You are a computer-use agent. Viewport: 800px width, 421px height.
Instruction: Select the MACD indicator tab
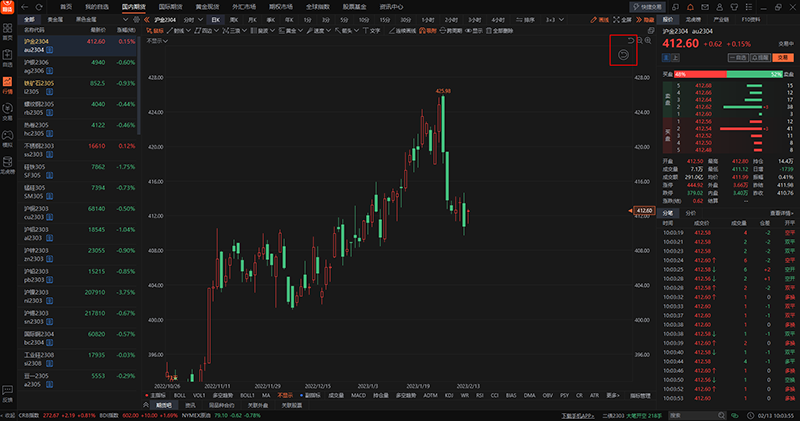click(359, 395)
